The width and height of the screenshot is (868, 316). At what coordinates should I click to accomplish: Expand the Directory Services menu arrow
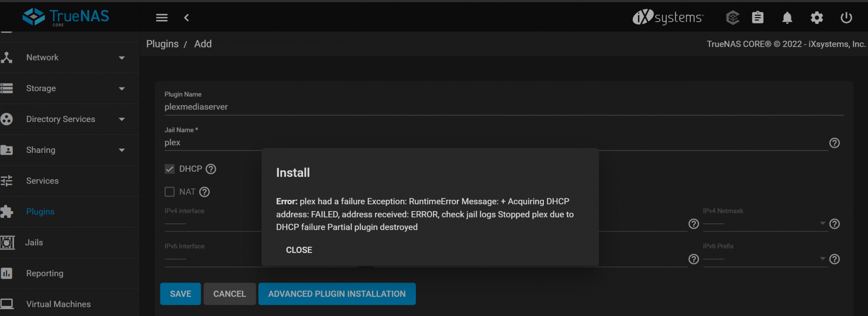click(122, 119)
